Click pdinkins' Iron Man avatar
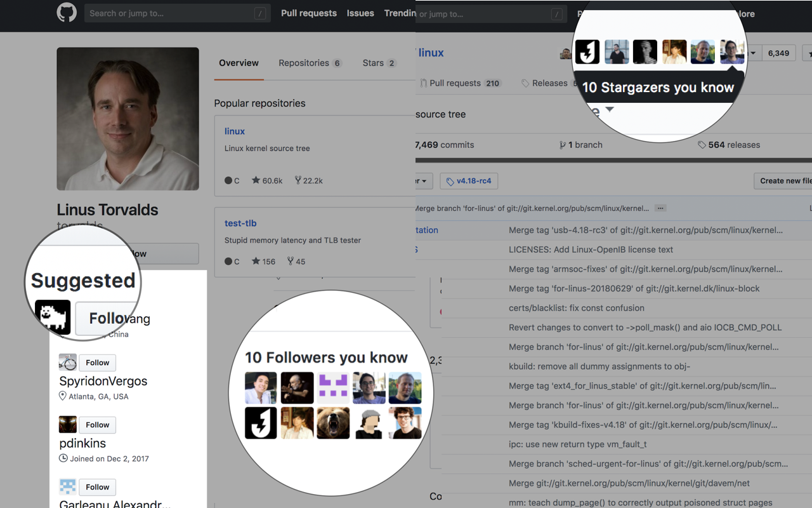 click(x=68, y=425)
